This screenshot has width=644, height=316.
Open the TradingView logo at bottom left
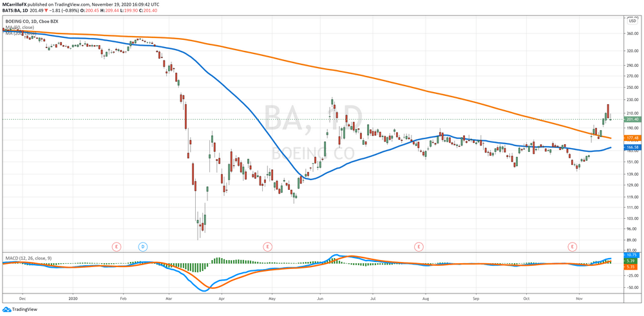(19, 310)
